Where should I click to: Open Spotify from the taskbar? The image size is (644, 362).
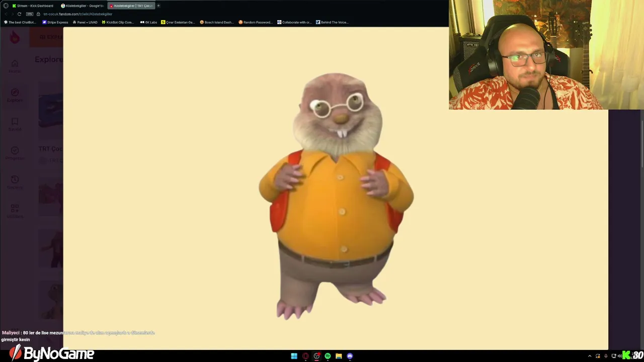coord(328,356)
